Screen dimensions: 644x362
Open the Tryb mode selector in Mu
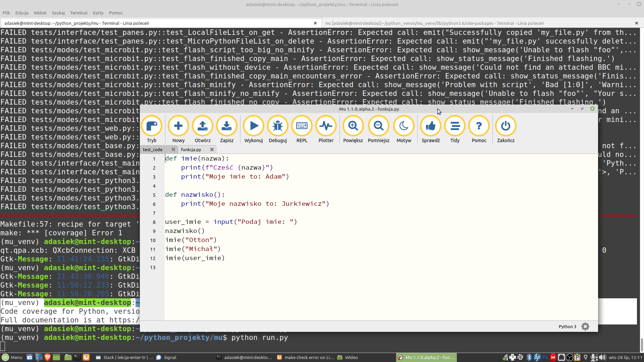point(152,129)
